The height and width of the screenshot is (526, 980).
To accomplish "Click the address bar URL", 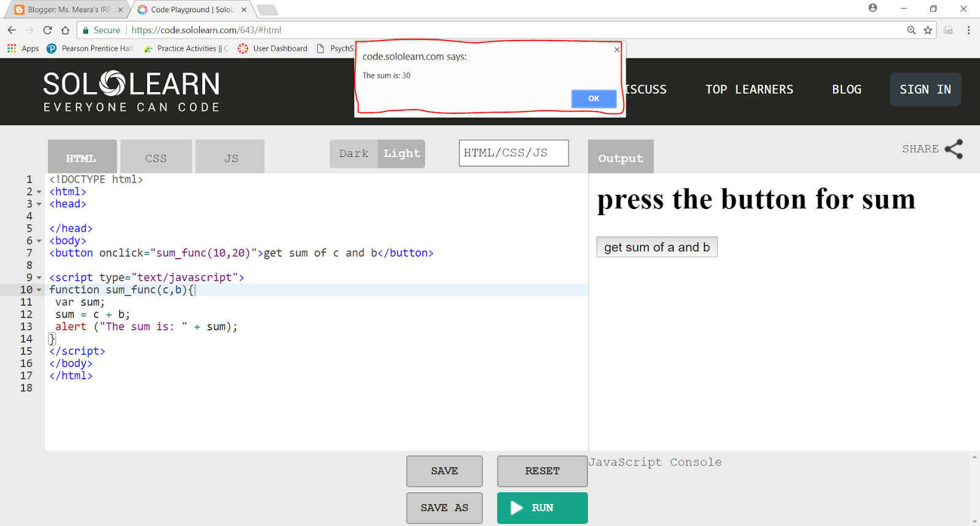I will 206,30.
